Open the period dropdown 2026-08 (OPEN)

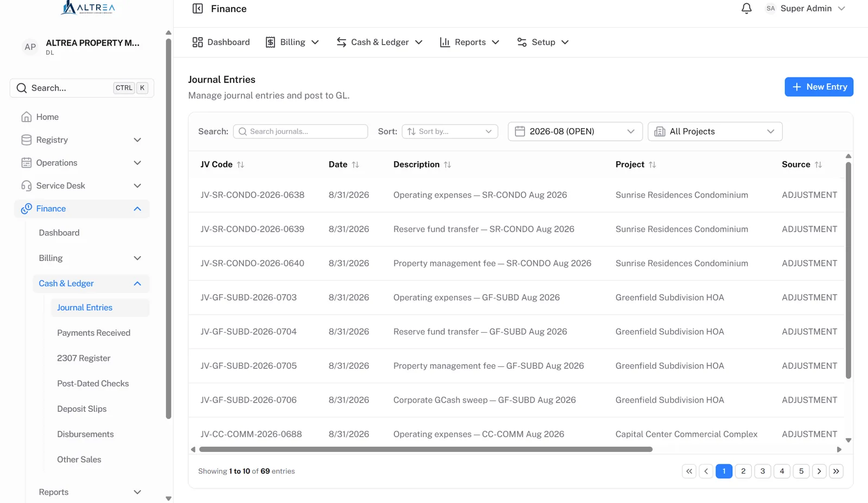tap(575, 131)
